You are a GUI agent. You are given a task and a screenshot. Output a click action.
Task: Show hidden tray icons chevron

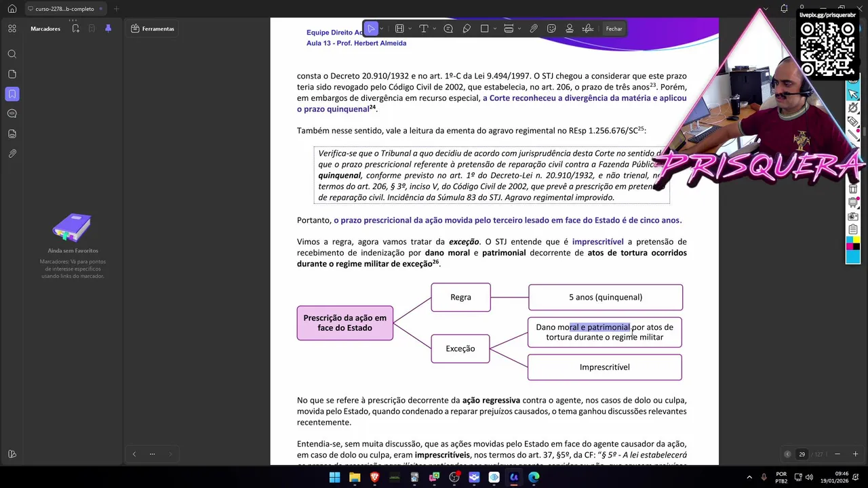click(749, 477)
